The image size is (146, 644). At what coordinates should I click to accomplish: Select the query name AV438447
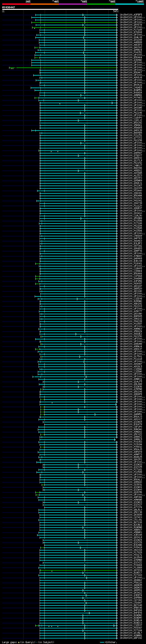8,7
